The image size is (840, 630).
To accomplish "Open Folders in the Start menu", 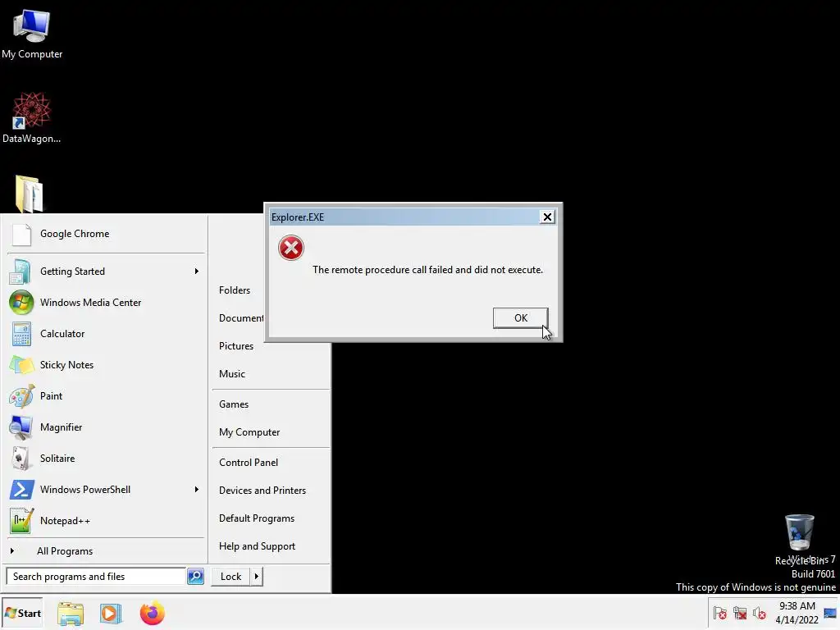I will [235, 290].
